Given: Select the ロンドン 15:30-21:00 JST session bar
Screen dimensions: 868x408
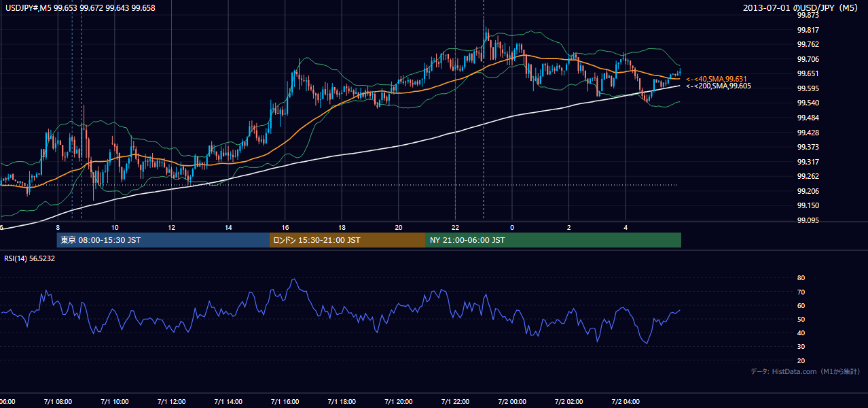Looking at the screenshot, I should pyautogui.click(x=348, y=240).
